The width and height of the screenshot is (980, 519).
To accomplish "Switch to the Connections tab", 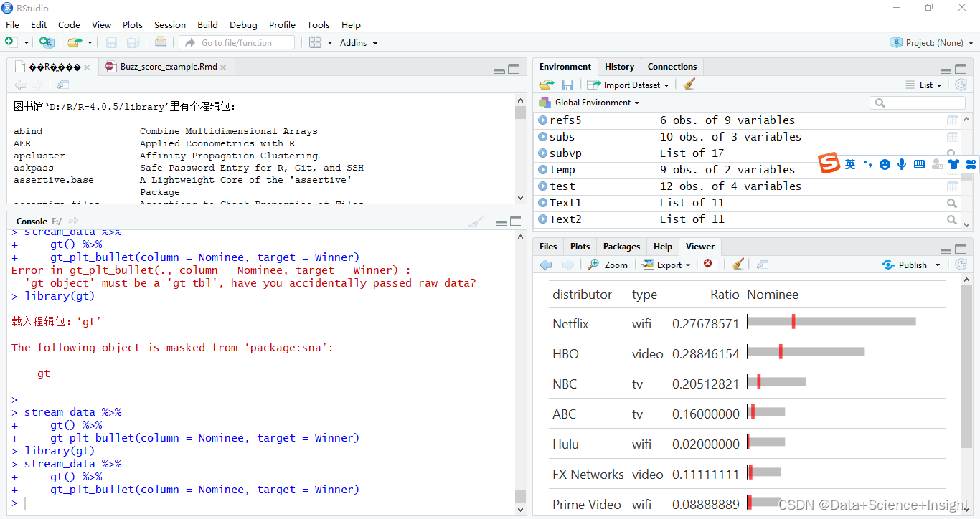I will click(672, 67).
